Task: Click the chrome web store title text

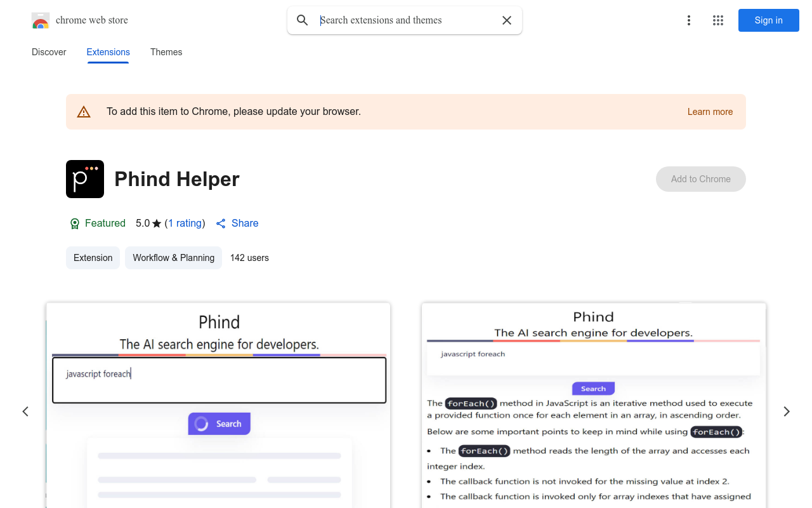Action: coord(92,20)
